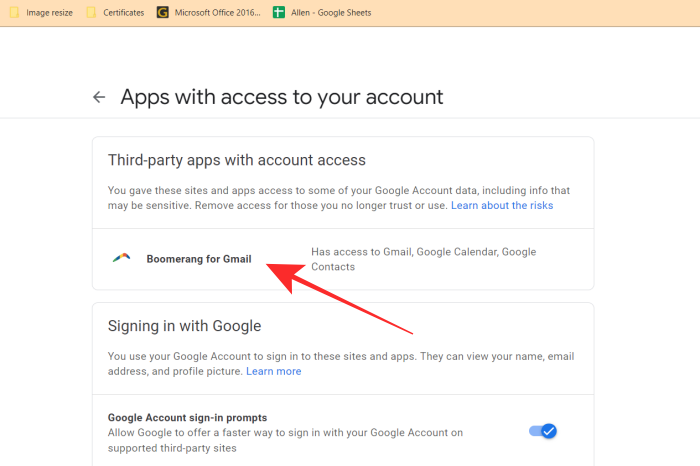Click the green Google Sheets bookmark favicon
Image resolution: width=700 pixels, height=466 pixels.
click(x=280, y=13)
